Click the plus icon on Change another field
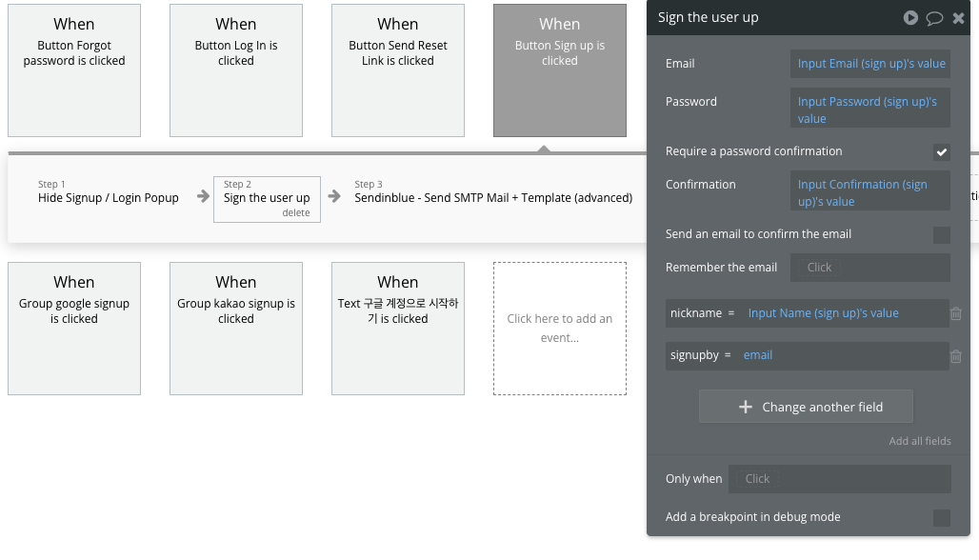Viewport: 979px width, 560px height. pyautogui.click(x=745, y=407)
